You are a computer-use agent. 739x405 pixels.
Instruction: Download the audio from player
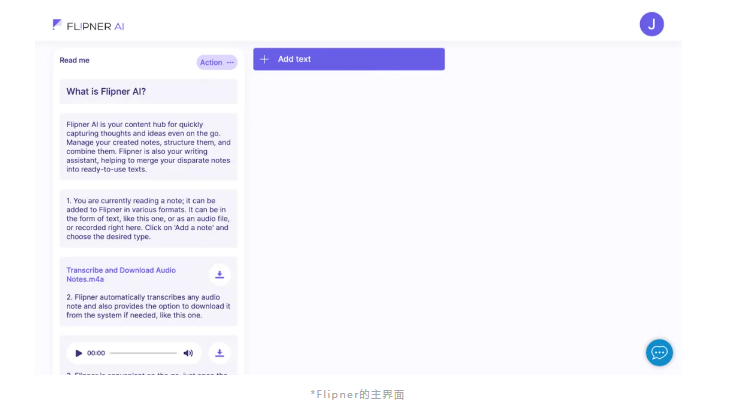(220, 353)
